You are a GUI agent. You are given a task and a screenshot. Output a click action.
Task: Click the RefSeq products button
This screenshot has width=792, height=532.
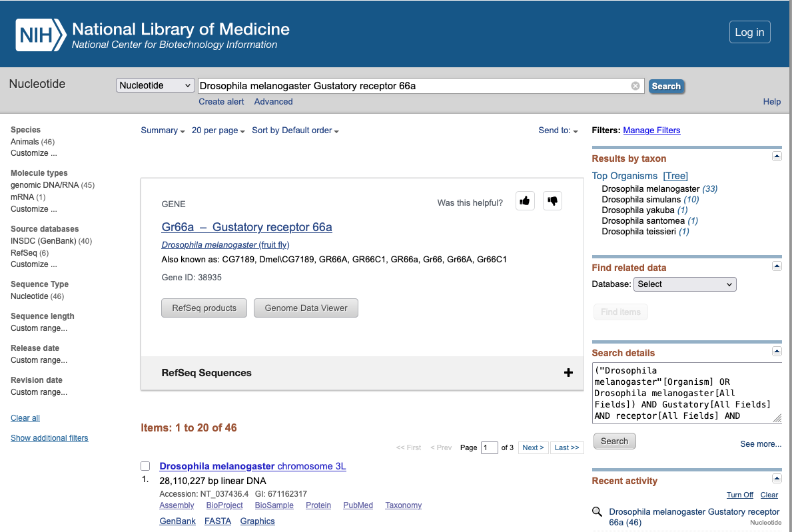coord(204,308)
